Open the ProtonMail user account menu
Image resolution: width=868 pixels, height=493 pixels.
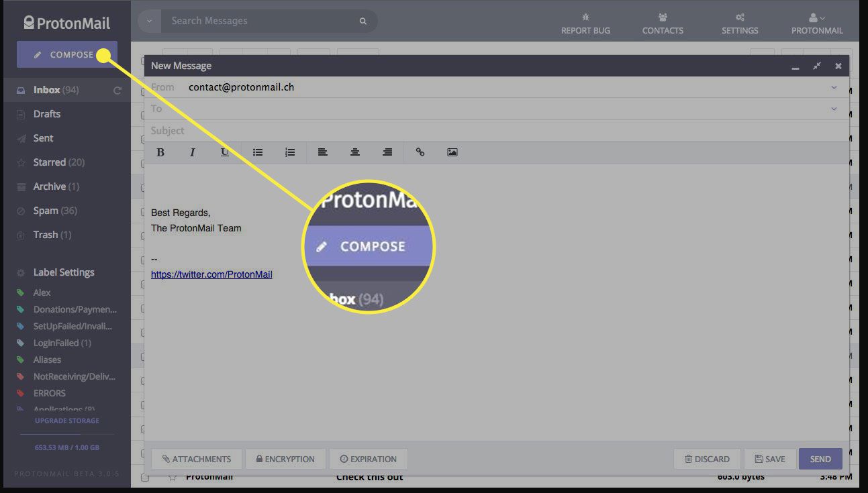[817, 23]
